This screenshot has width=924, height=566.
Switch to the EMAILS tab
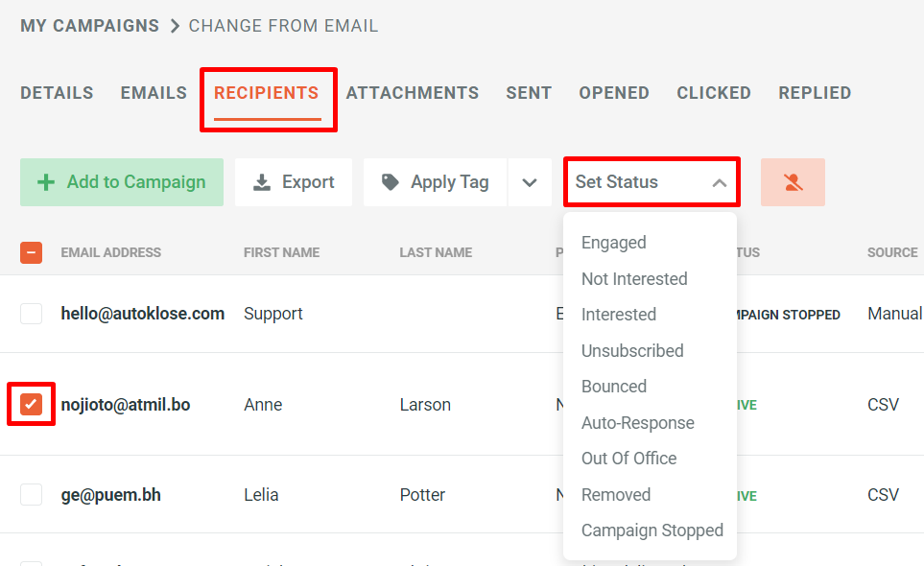153,92
